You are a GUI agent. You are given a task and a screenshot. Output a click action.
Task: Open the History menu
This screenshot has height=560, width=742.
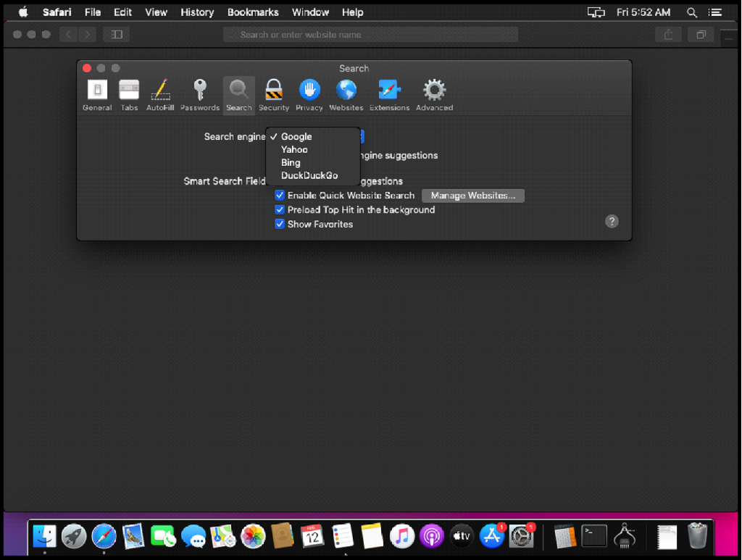tap(197, 12)
